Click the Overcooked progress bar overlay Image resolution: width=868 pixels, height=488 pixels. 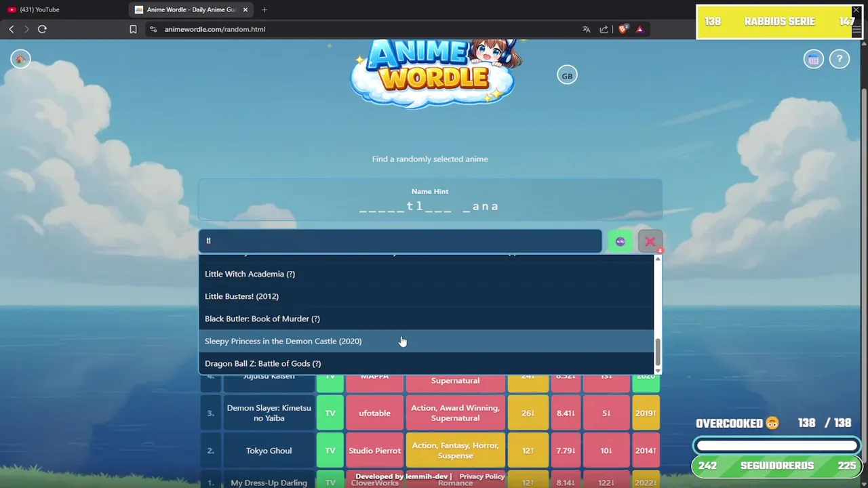777,445
